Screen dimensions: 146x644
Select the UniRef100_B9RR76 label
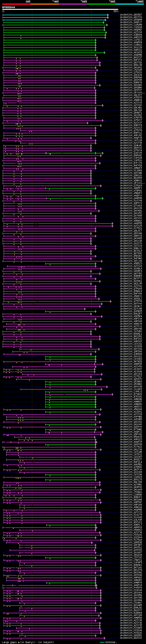(131, 82)
